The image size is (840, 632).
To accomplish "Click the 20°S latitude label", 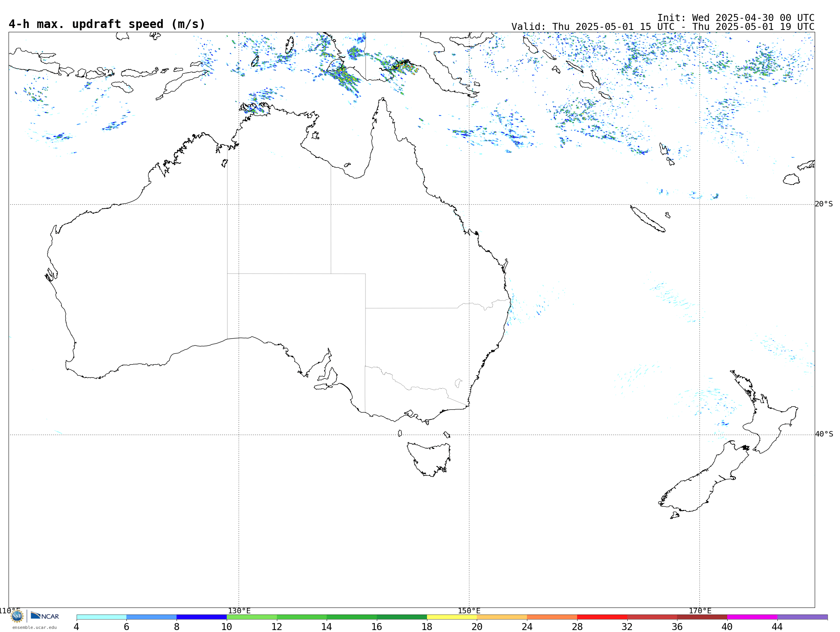I will (824, 204).
